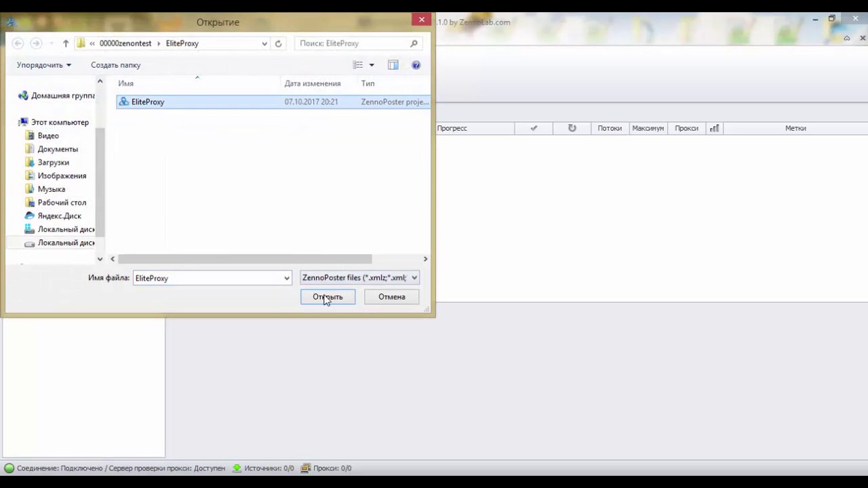868x488 pixels.
Task: Go up one folder level
Action: (x=66, y=43)
